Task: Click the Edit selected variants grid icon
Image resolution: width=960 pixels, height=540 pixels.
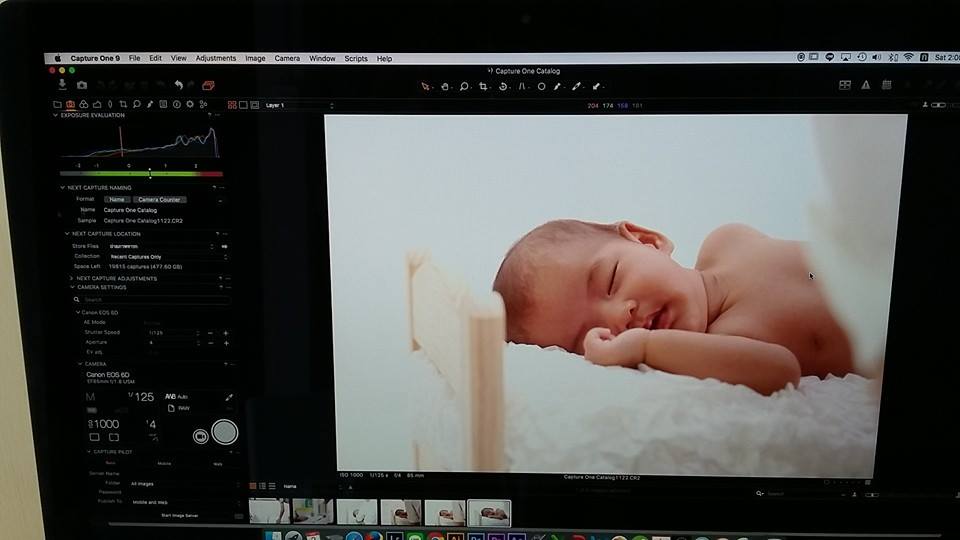Action: (845, 85)
